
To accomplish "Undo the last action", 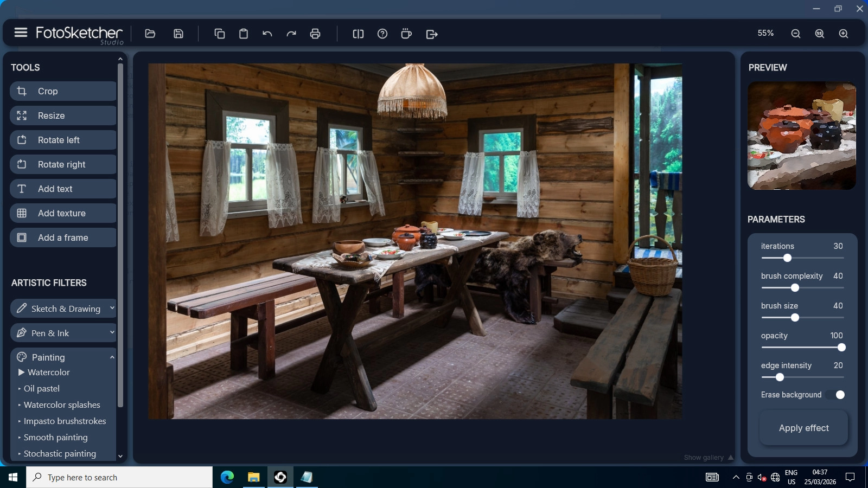I will 267,34.
